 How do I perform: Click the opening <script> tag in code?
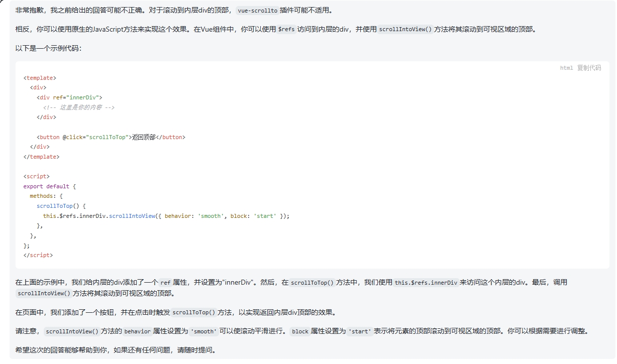point(36,176)
